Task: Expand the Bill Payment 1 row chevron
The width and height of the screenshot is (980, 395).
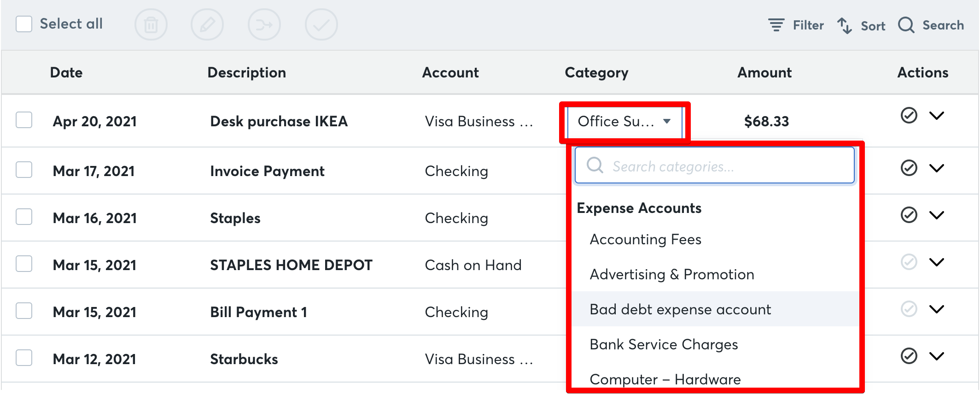Action: tap(937, 309)
